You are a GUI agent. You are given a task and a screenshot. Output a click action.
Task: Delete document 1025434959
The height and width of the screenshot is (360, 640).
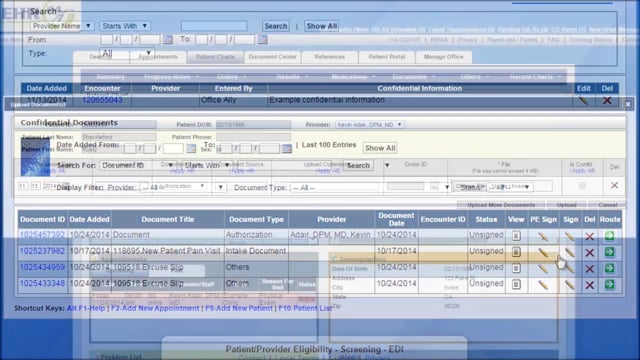(x=589, y=269)
